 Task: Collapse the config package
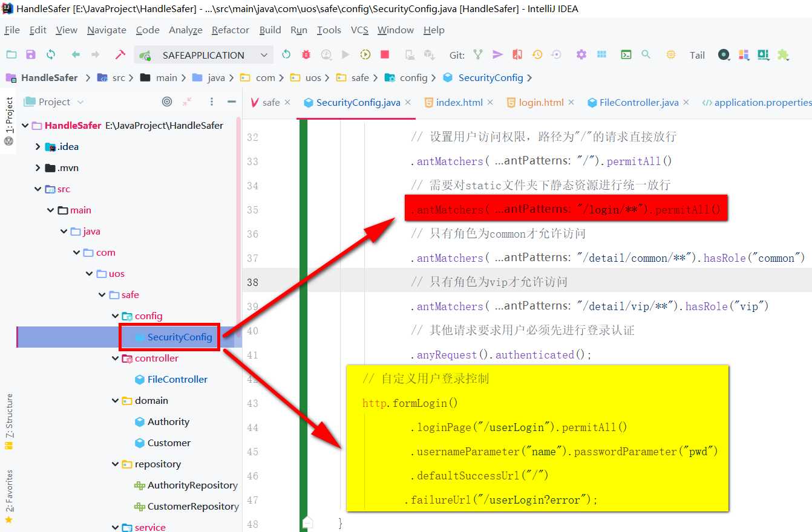click(115, 316)
